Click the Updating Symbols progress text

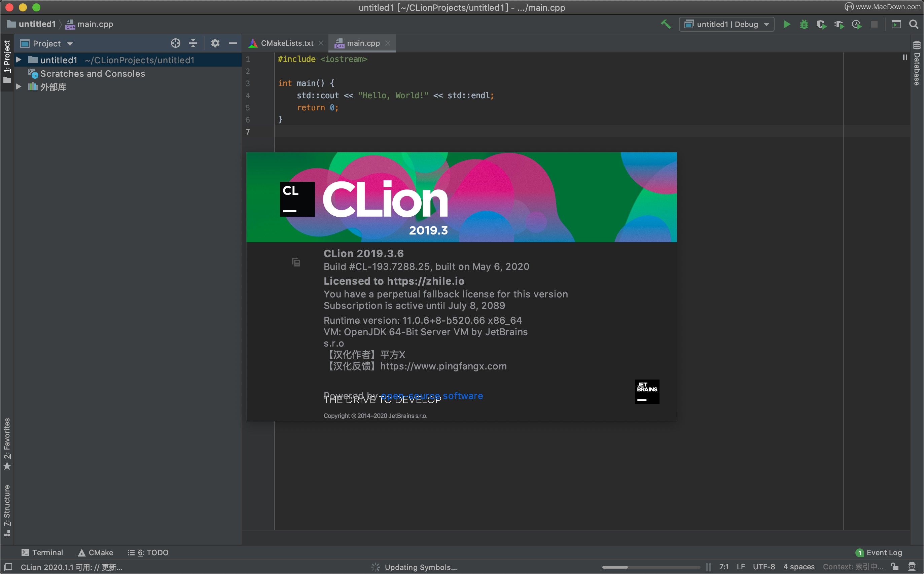click(421, 567)
